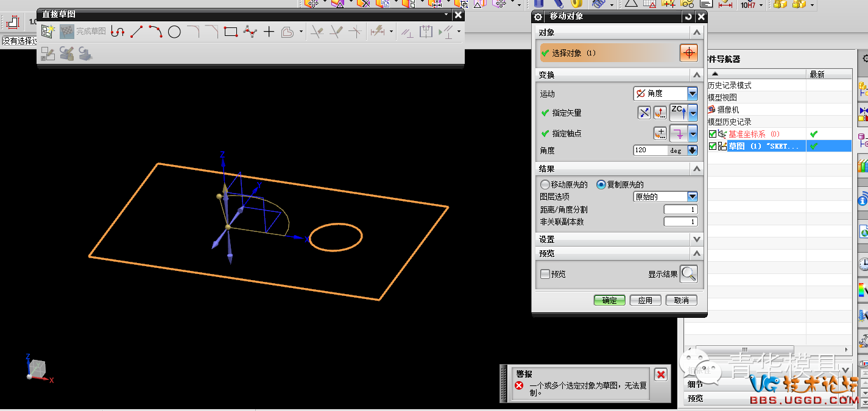The width and height of the screenshot is (868, 411).
Task: Click the Show Result magnifier icon
Action: point(689,274)
